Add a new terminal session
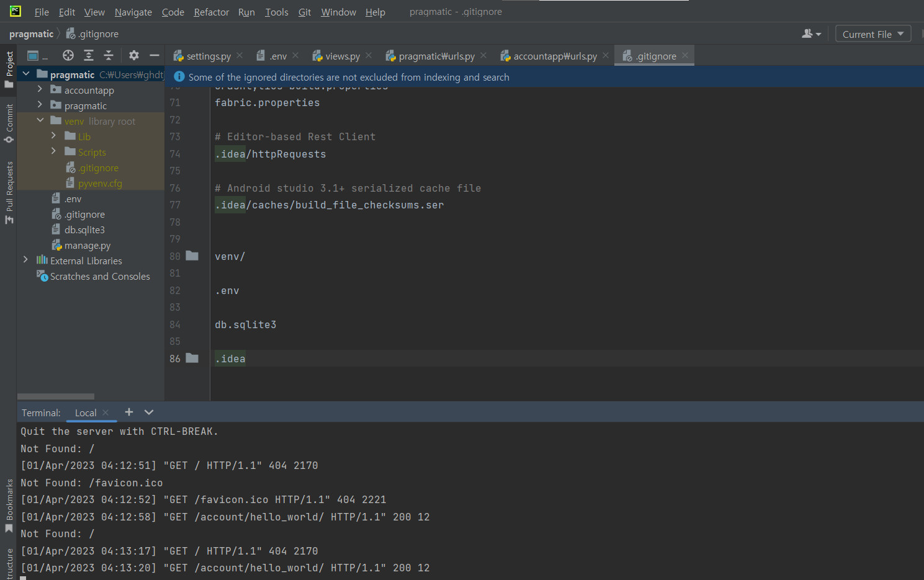 (x=129, y=412)
